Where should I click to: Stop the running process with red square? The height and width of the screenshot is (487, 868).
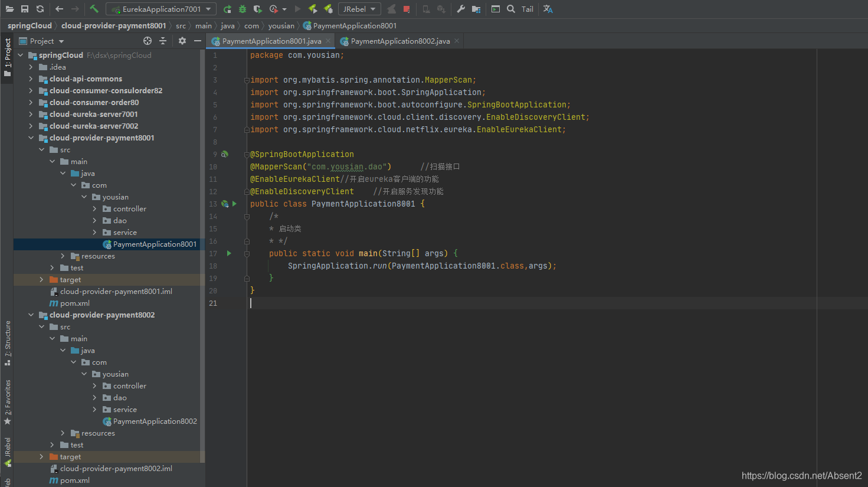407,9
